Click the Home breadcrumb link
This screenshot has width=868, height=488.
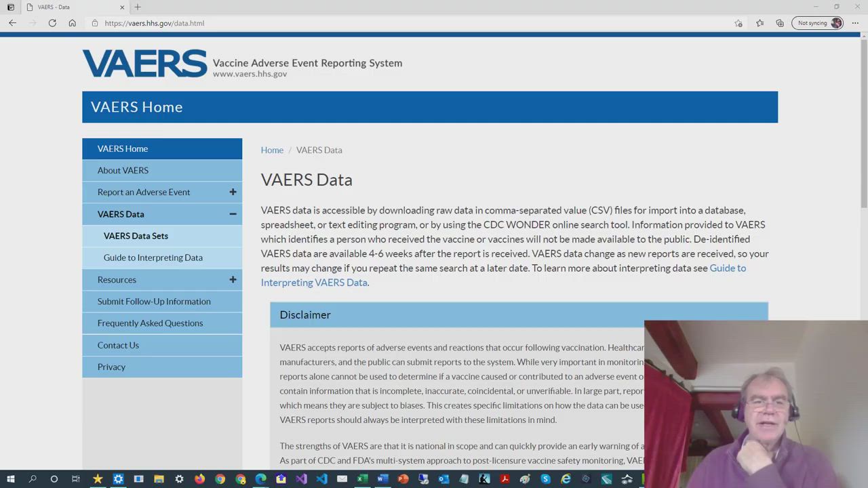(x=272, y=150)
